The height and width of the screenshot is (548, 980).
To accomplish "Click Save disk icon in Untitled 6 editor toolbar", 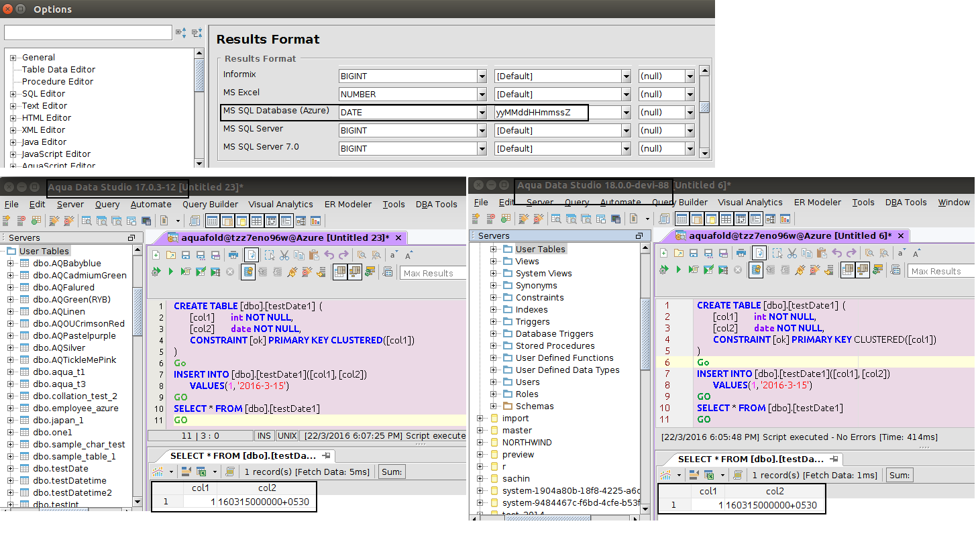I will pyautogui.click(x=694, y=253).
